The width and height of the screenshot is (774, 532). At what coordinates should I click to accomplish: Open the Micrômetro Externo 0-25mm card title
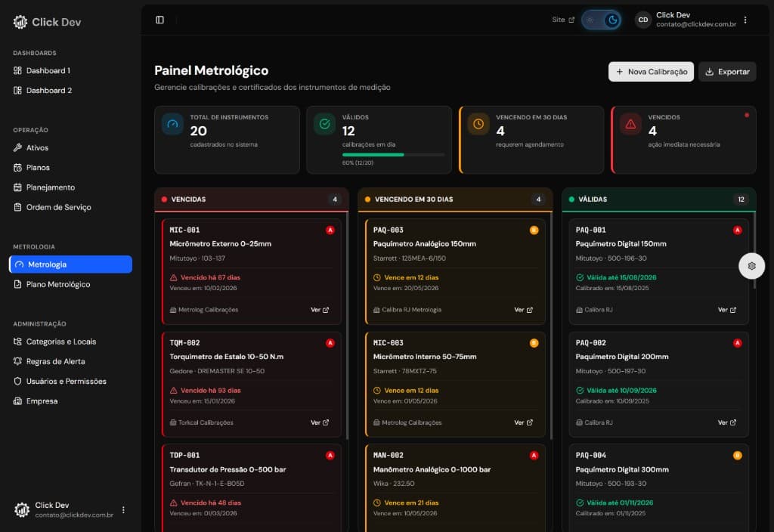point(220,244)
